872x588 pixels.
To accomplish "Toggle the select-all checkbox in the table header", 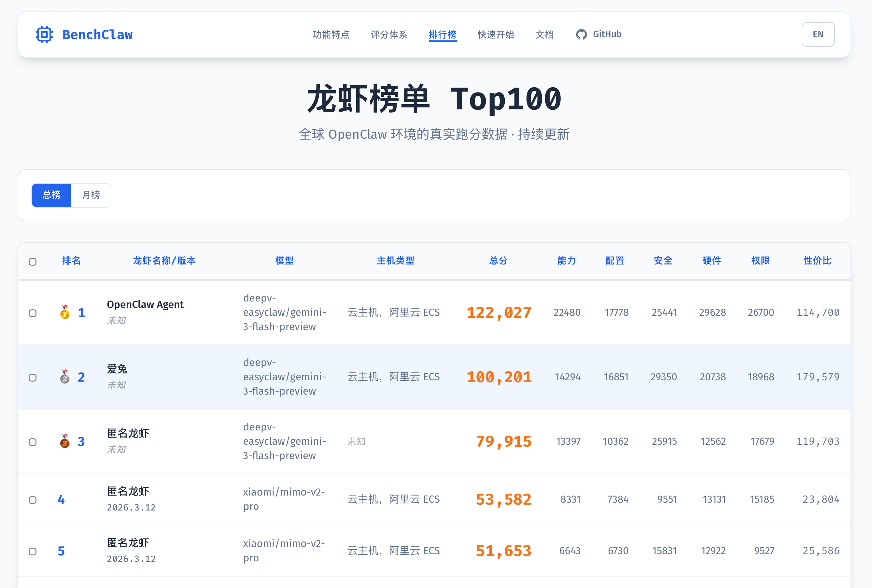I will [33, 262].
